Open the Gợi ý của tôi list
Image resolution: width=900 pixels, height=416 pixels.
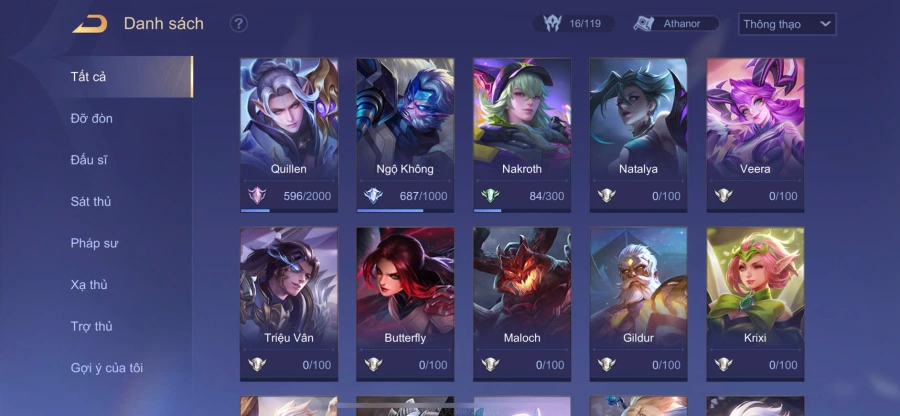coord(107,368)
